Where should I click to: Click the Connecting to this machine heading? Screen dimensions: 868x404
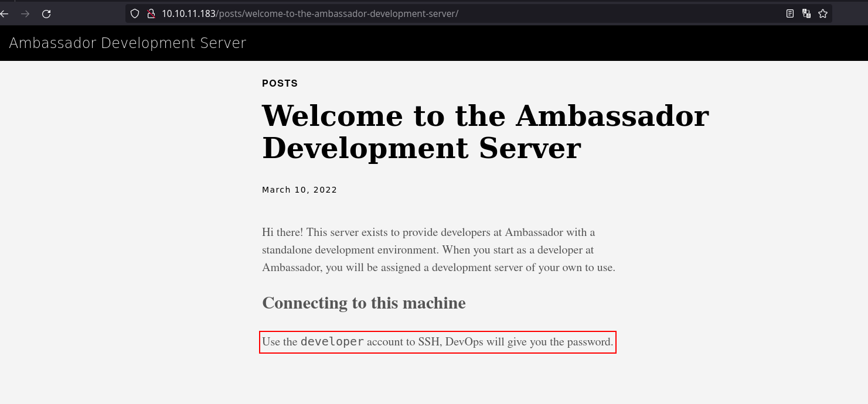tap(363, 303)
